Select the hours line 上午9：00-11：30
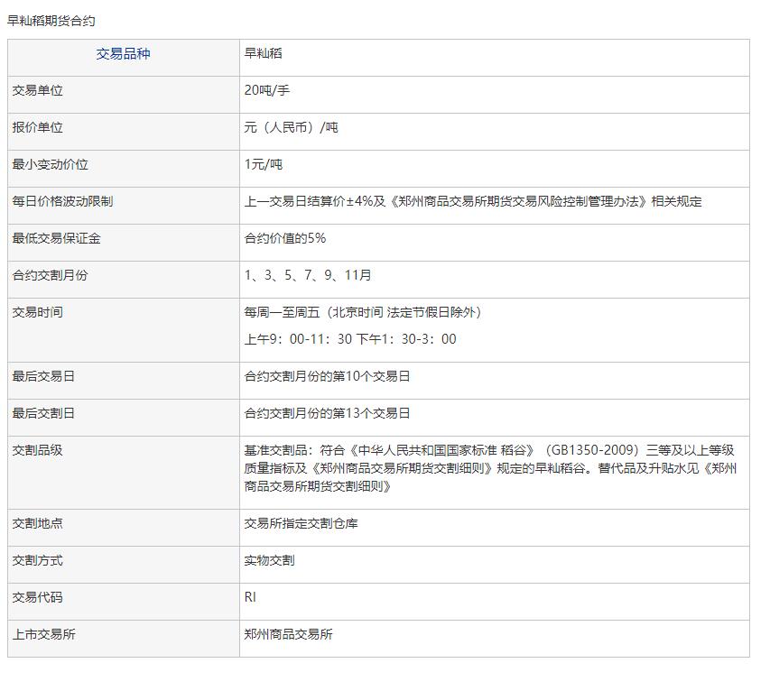Screen dimensions: 770x700 298,339
